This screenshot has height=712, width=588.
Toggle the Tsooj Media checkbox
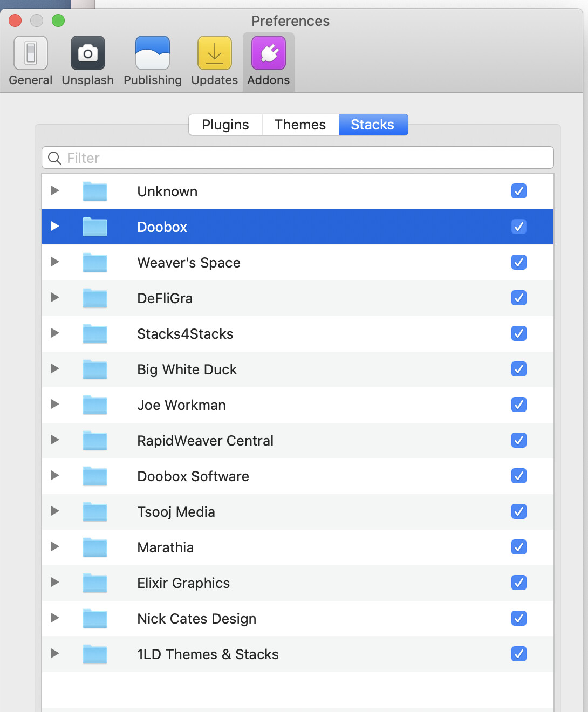(519, 511)
